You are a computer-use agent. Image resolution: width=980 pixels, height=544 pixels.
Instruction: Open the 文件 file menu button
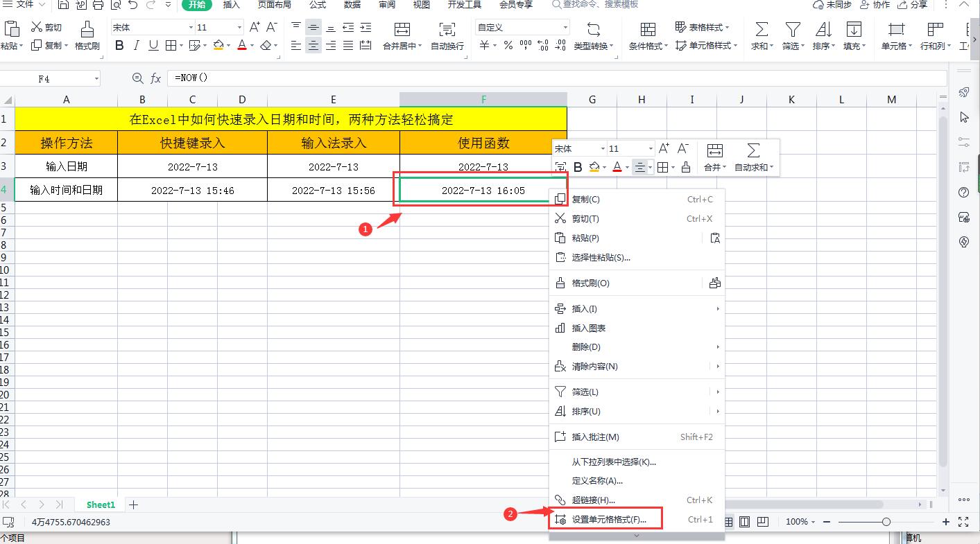point(25,5)
